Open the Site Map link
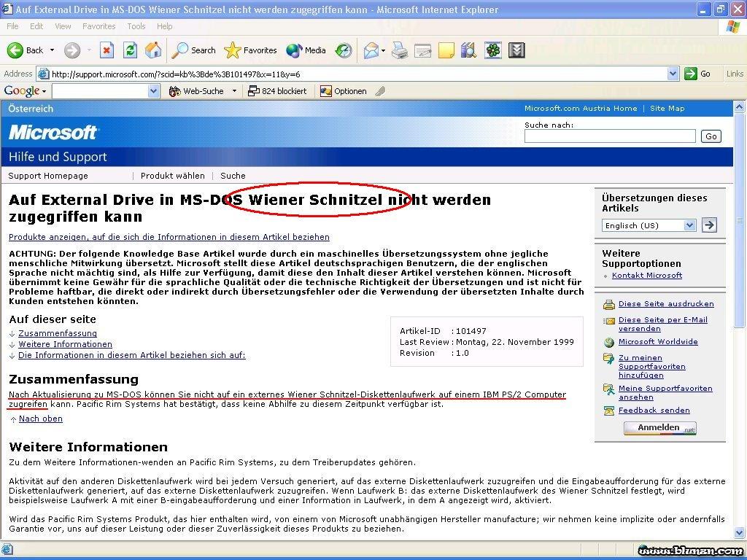 pos(667,108)
